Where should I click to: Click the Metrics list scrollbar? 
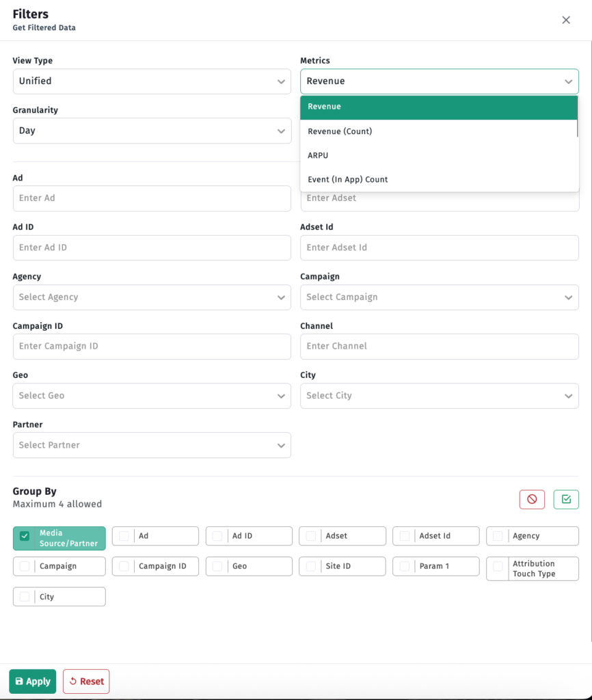[578, 117]
